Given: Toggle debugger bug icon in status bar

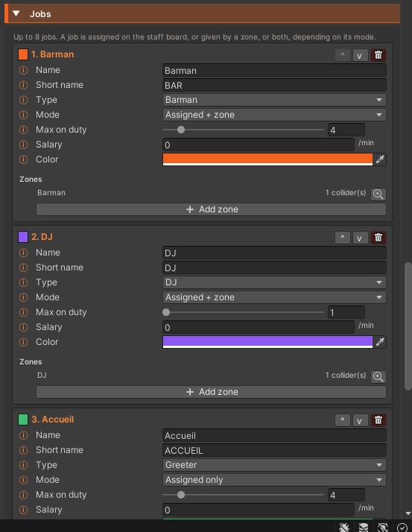Looking at the screenshot, I should coord(343,527).
